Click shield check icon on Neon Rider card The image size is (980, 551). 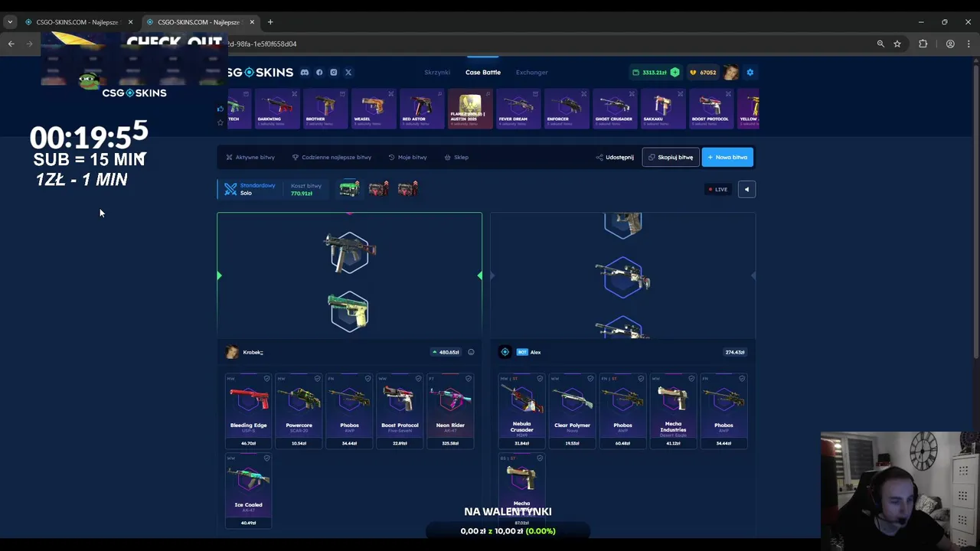[x=469, y=378]
